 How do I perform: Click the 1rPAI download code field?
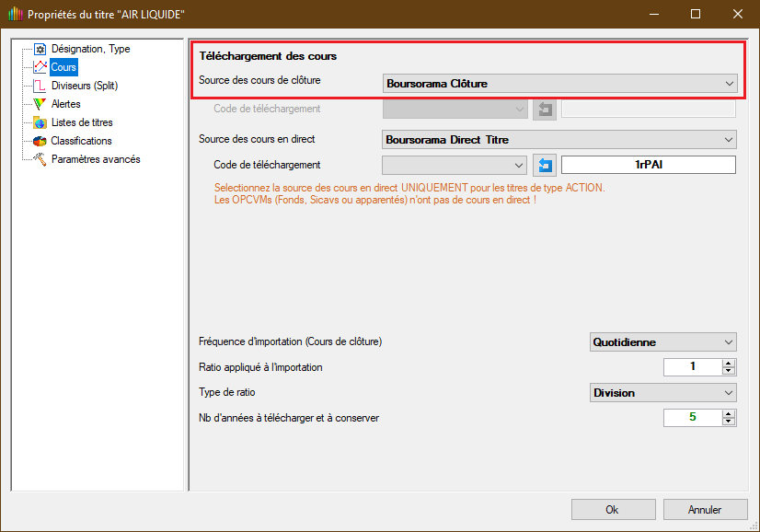coord(649,165)
